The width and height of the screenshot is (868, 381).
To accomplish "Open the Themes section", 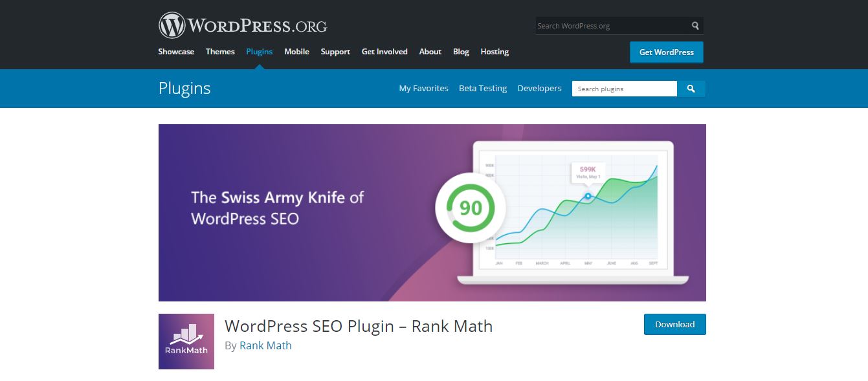I will click(x=220, y=52).
